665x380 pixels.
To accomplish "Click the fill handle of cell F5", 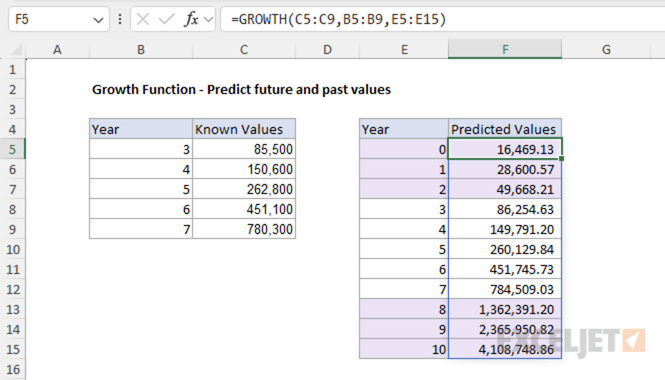I will click(561, 158).
